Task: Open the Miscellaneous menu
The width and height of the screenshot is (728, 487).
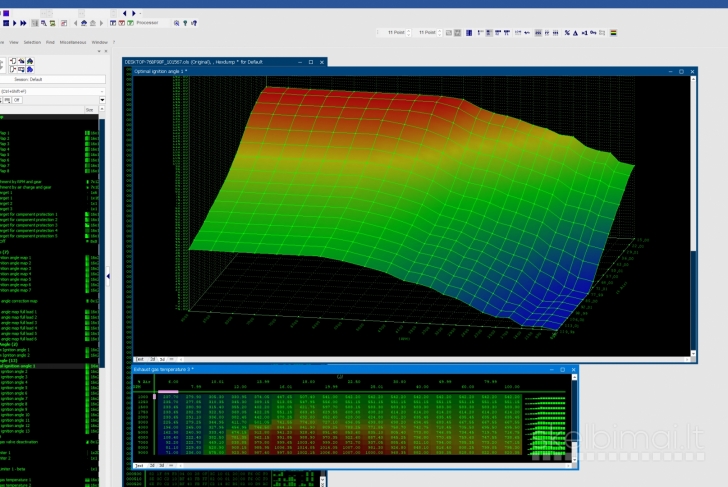Action: pyautogui.click(x=72, y=42)
